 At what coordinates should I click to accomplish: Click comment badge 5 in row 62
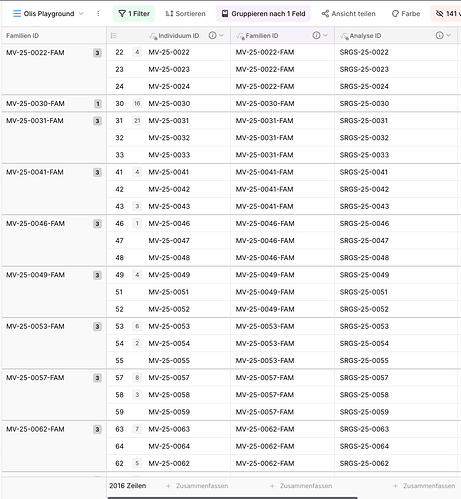pos(137,463)
